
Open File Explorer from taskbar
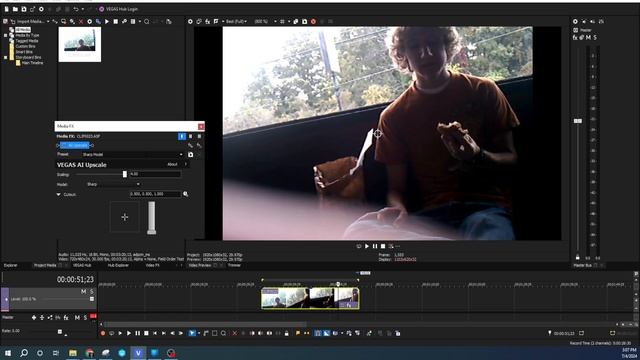click(x=73, y=353)
